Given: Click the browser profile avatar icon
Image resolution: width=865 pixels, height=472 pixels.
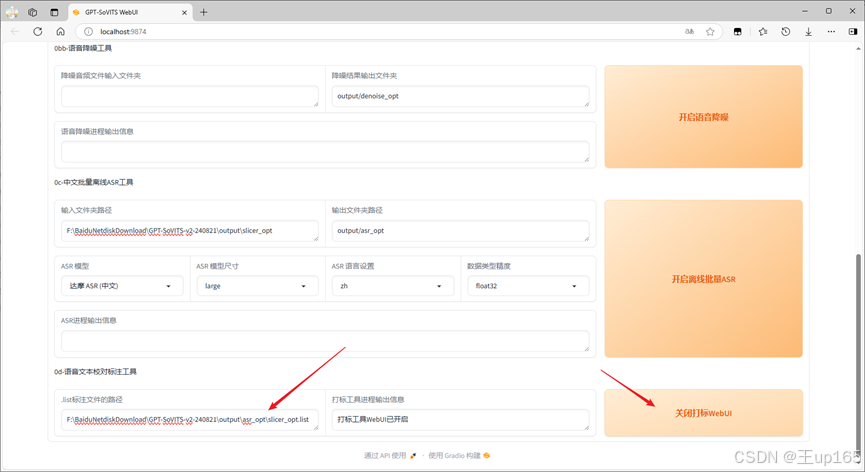Looking at the screenshot, I should [x=12, y=12].
